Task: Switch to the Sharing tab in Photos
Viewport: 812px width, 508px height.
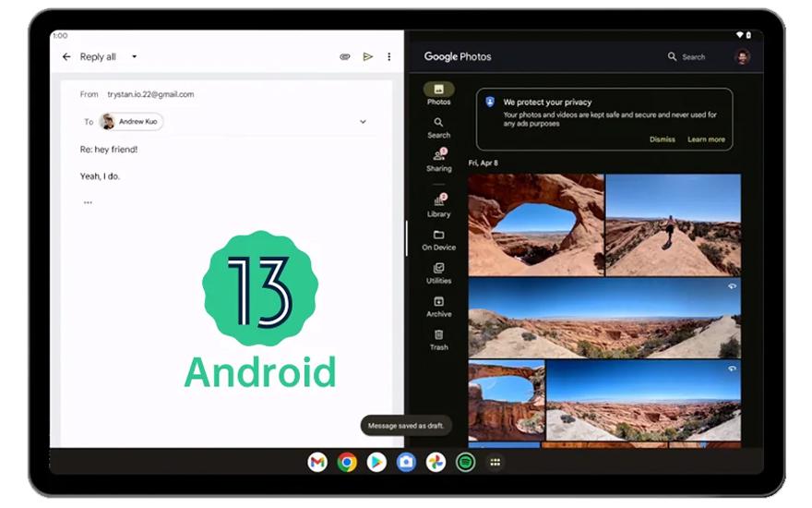Action: (x=439, y=161)
